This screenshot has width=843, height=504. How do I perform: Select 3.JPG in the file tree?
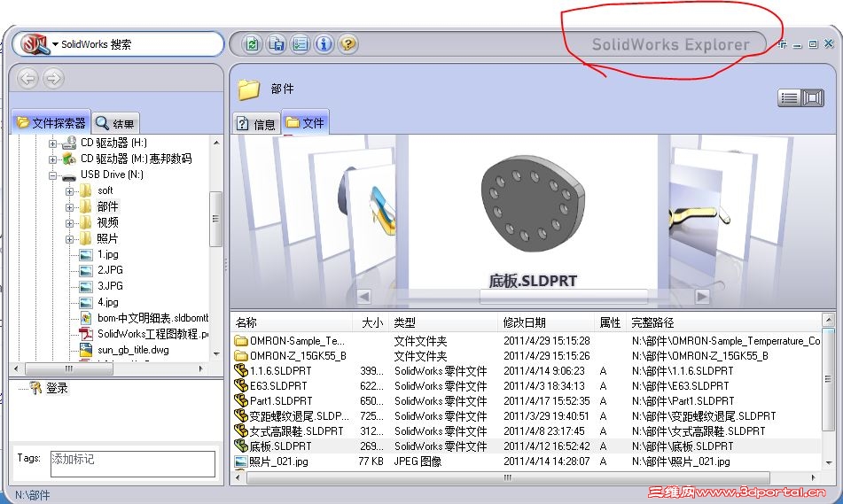coord(110,286)
